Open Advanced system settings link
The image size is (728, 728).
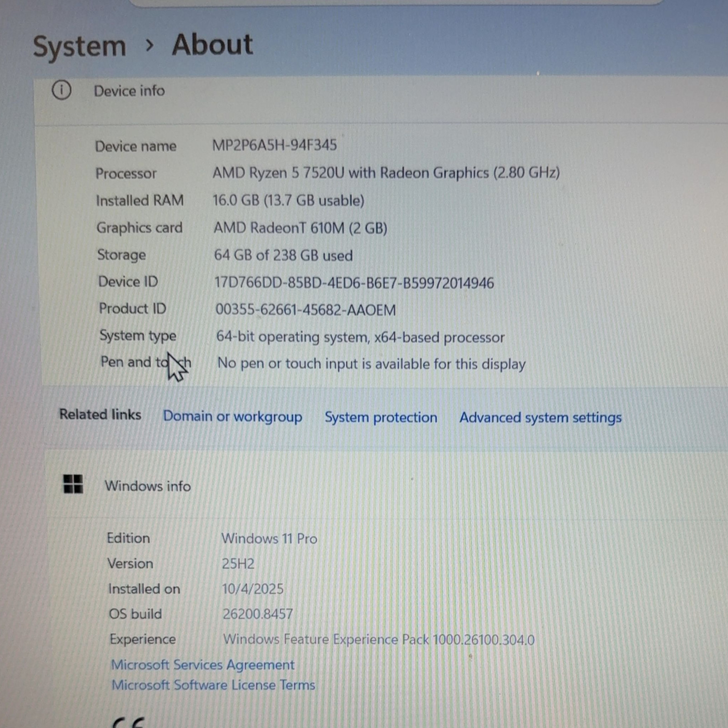(x=541, y=418)
